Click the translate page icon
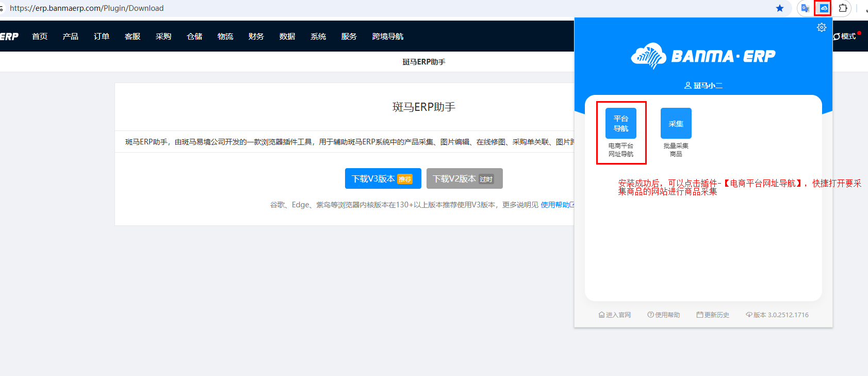868x376 pixels. tap(805, 8)
